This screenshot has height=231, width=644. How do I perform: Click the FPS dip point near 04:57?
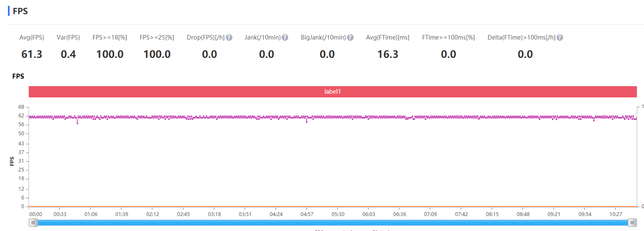click(x=307, y=122)
